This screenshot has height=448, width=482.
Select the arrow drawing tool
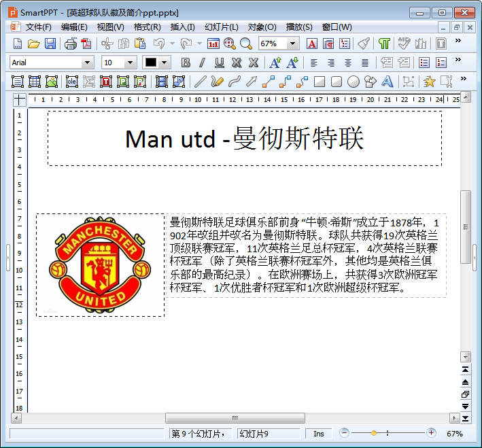(252, 82)
